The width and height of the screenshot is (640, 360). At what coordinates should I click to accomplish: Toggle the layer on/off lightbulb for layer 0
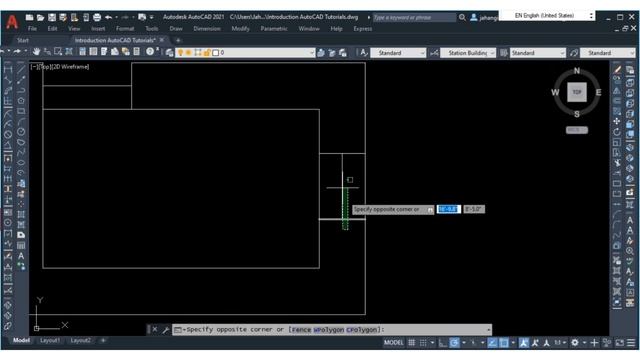[x=180, y=53]
